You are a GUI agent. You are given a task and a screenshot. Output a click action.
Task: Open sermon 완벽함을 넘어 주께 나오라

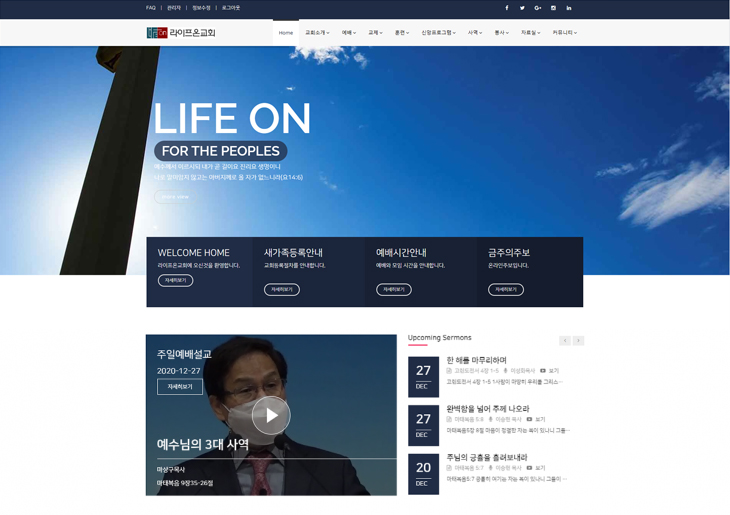pos(487,409)
